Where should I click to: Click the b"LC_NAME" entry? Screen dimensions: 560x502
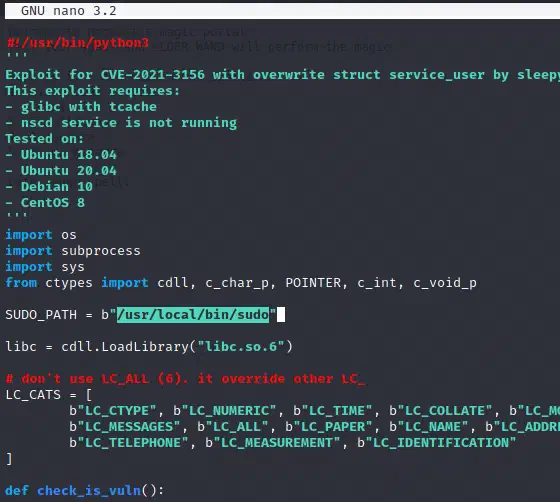(429, 427)
